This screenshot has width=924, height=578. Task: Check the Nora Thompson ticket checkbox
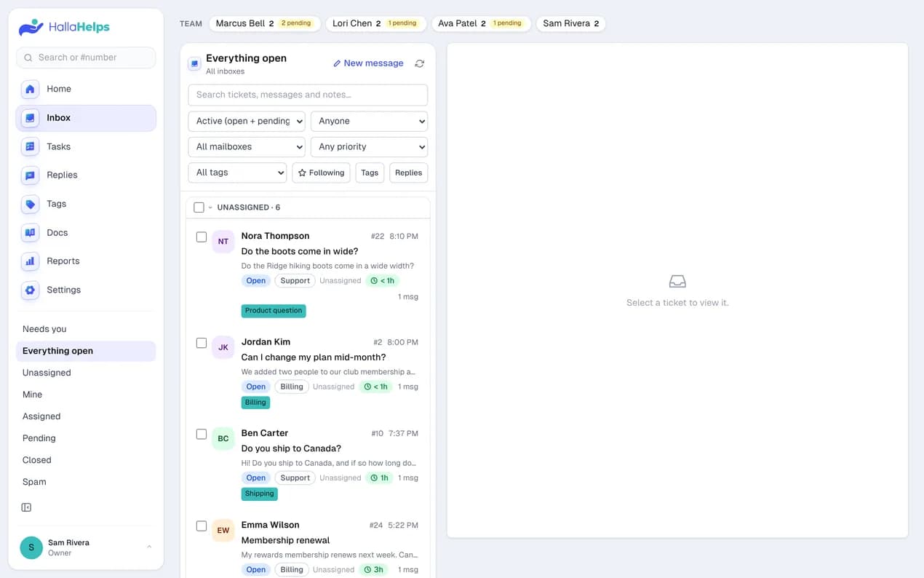click(202, 237)
